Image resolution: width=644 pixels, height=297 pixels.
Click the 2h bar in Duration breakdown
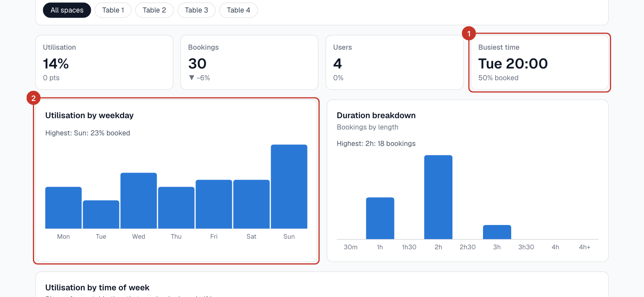point(438,197)
